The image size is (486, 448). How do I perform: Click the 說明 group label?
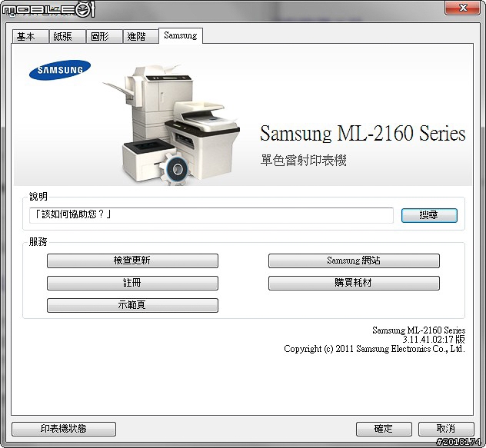coord(38,197)
